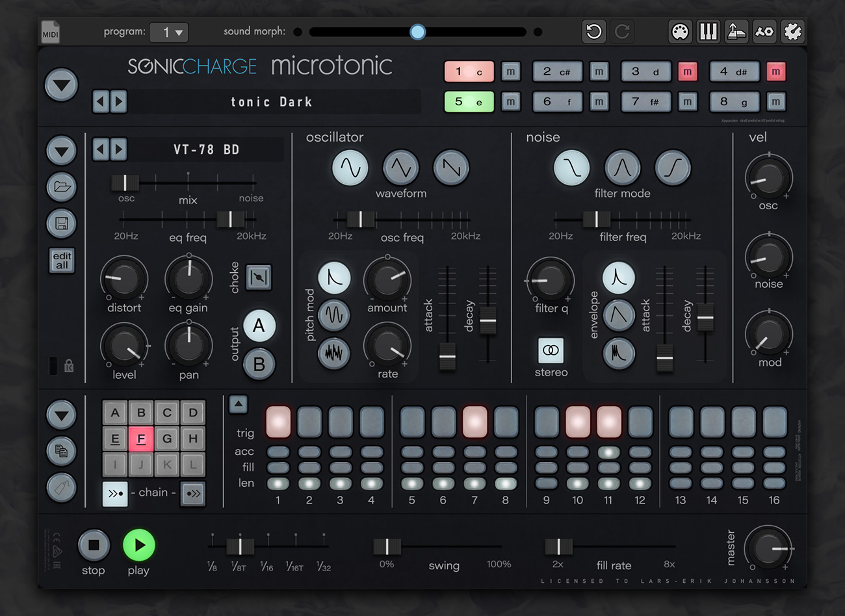Copy the current pattern
The image size is (845, 616).
[x=62, y=450]
